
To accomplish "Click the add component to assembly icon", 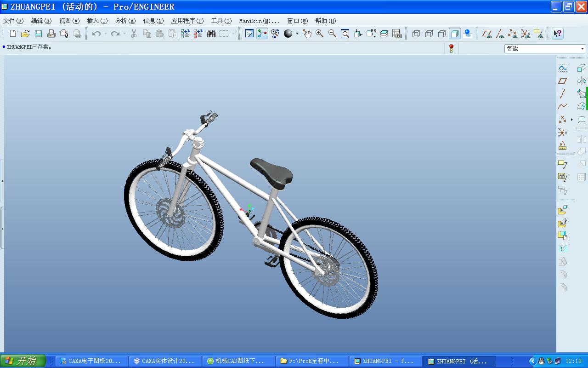I will (x=562, y=210).
